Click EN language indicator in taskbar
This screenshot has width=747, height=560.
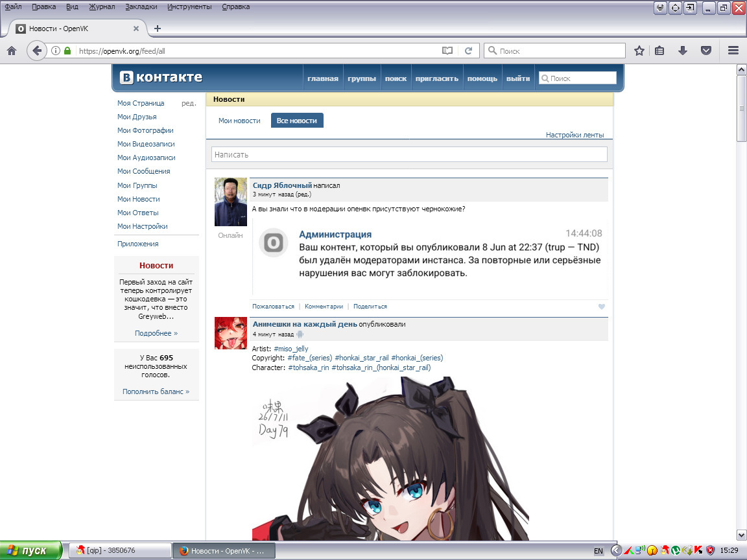pos(599,551)
